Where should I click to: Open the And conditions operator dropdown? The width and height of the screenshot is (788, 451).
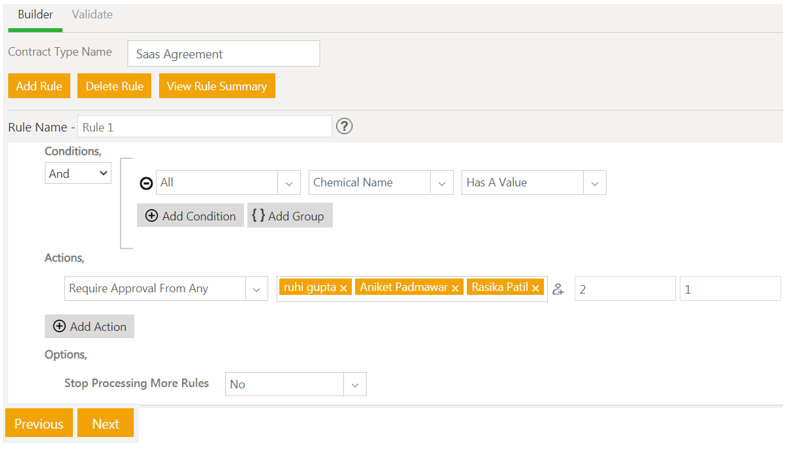click(78, 174)
